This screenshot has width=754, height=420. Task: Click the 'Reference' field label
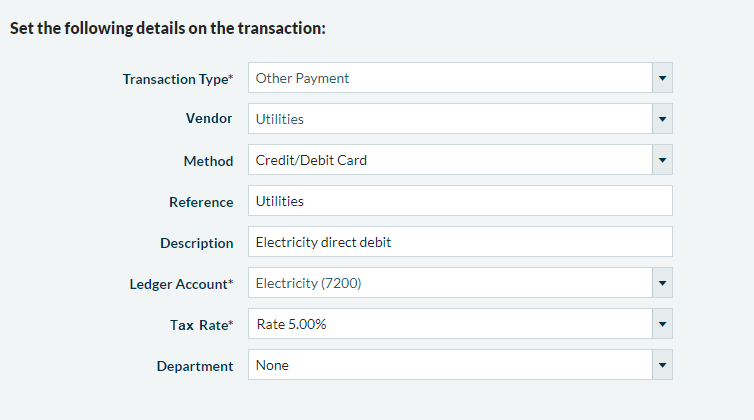click(x=201, y=202)
